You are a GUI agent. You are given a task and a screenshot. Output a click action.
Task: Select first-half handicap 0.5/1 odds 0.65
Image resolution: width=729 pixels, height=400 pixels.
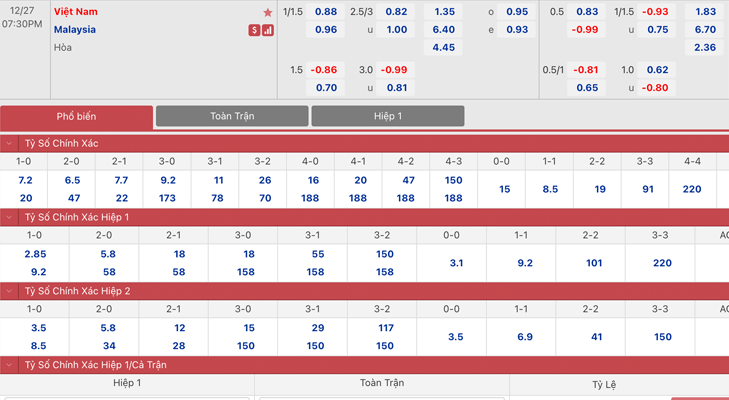pos(587,88)
